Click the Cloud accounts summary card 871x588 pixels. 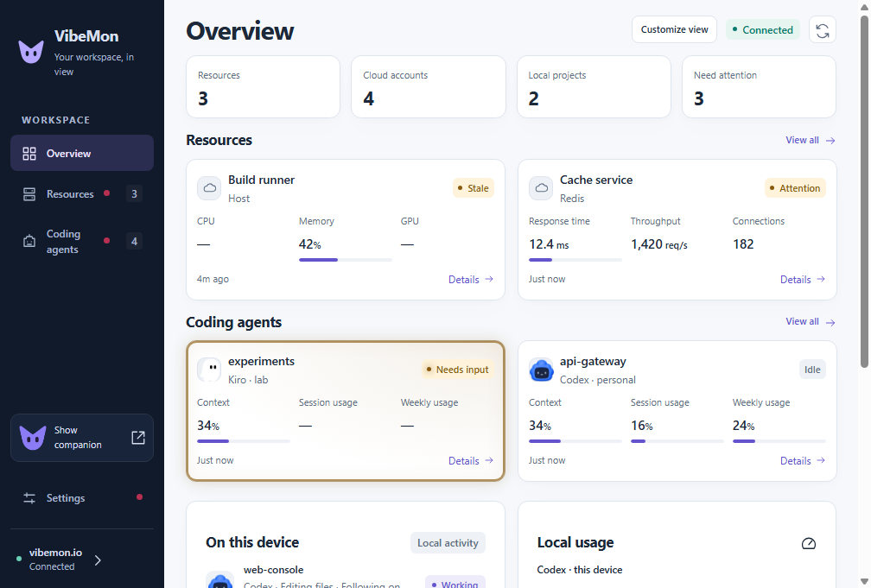[429, 86]
